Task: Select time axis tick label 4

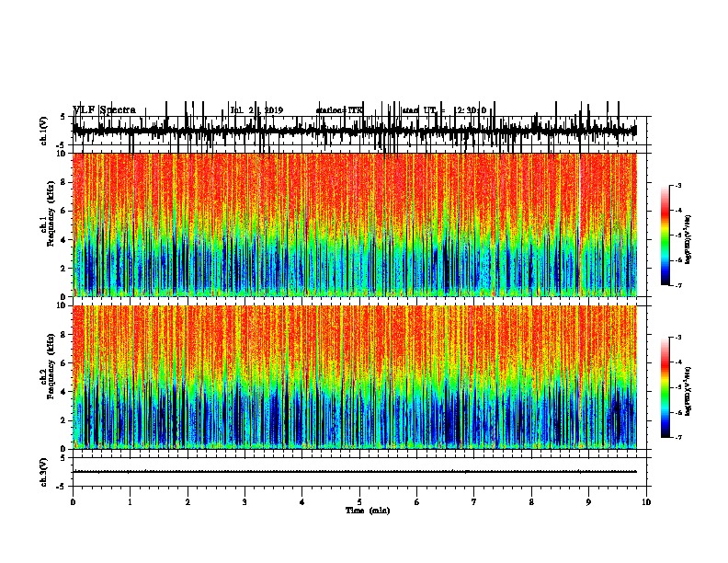Action: (x=302, y=502)
